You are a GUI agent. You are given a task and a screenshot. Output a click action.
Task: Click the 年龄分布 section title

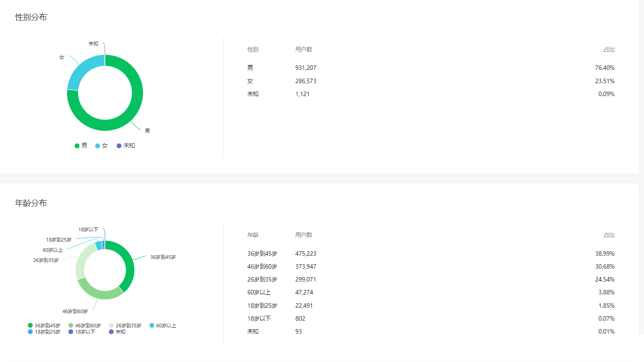point(31,203)
